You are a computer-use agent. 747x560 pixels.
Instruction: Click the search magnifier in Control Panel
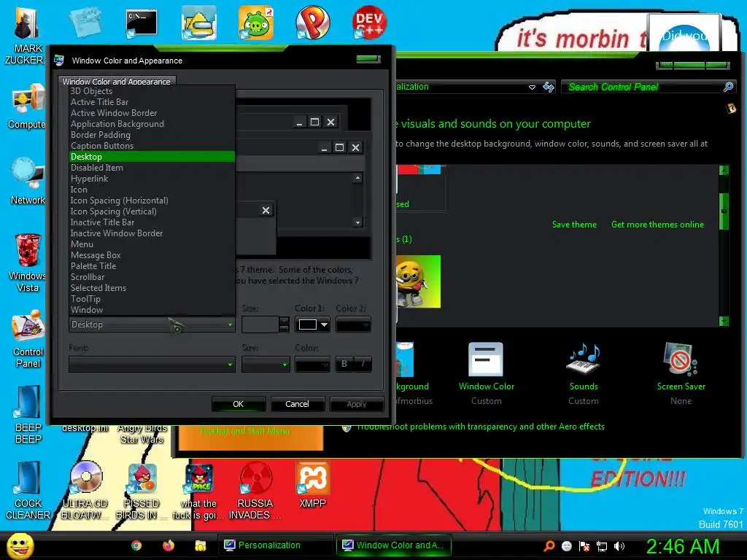click(x=728, y=87)
